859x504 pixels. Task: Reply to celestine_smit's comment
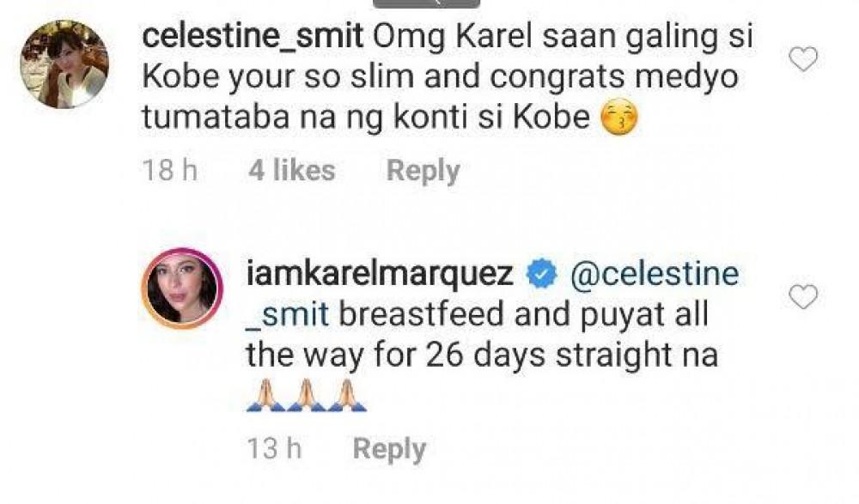point(423,171)
